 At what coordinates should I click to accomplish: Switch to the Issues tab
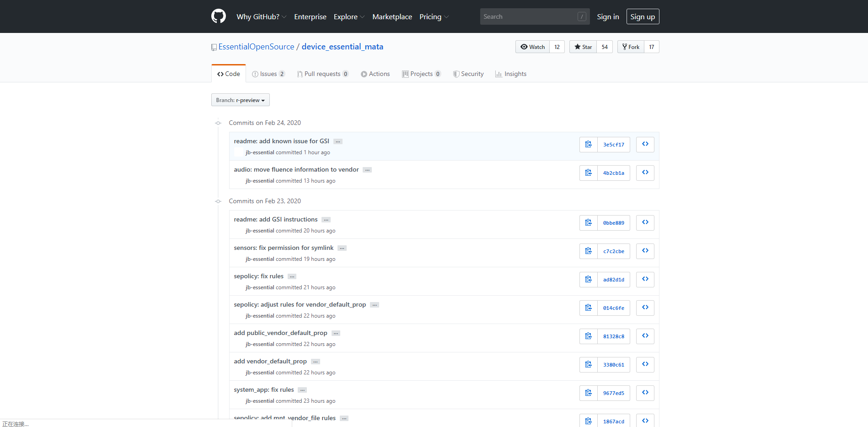click(268, 74)
